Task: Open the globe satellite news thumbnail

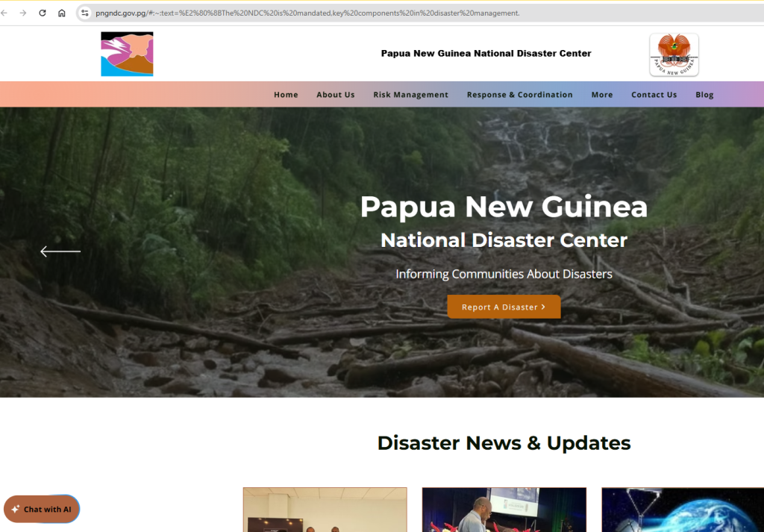Action: click(x=682, y=510)
